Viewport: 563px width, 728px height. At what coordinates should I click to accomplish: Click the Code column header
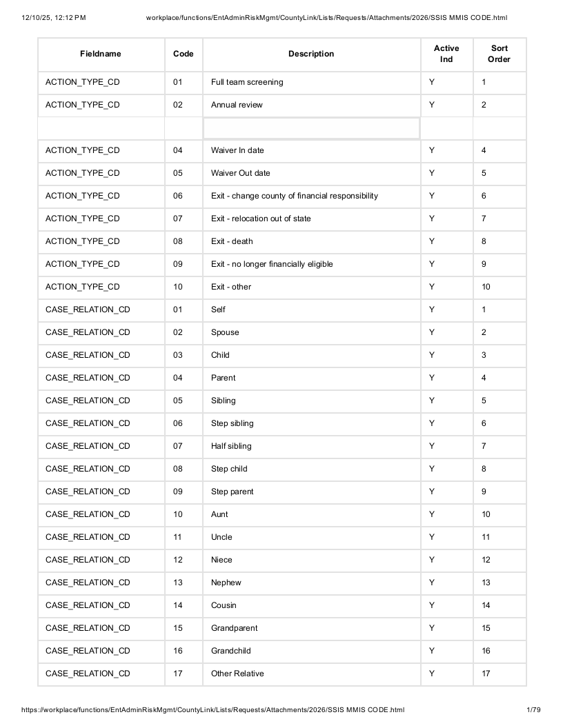[x=184, y=54]
